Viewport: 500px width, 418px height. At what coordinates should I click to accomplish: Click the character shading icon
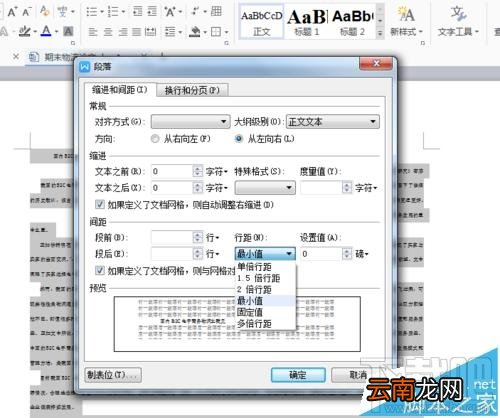68,32
